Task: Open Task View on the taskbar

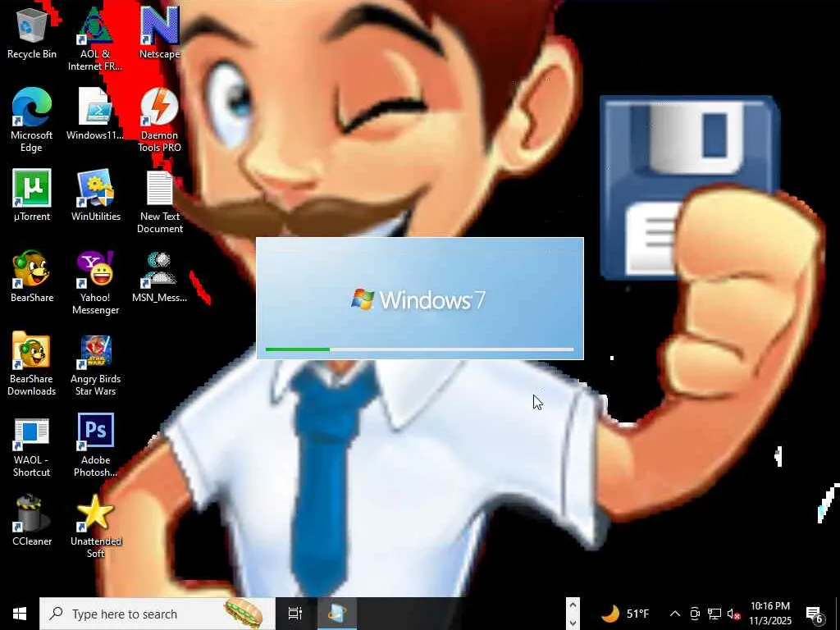Action: (x=295, y=614)
